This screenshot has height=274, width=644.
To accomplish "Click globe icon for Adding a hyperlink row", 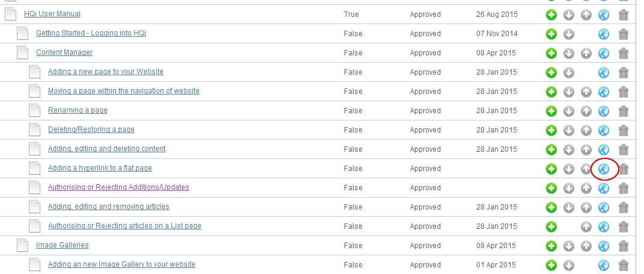I will coord(603,169).
